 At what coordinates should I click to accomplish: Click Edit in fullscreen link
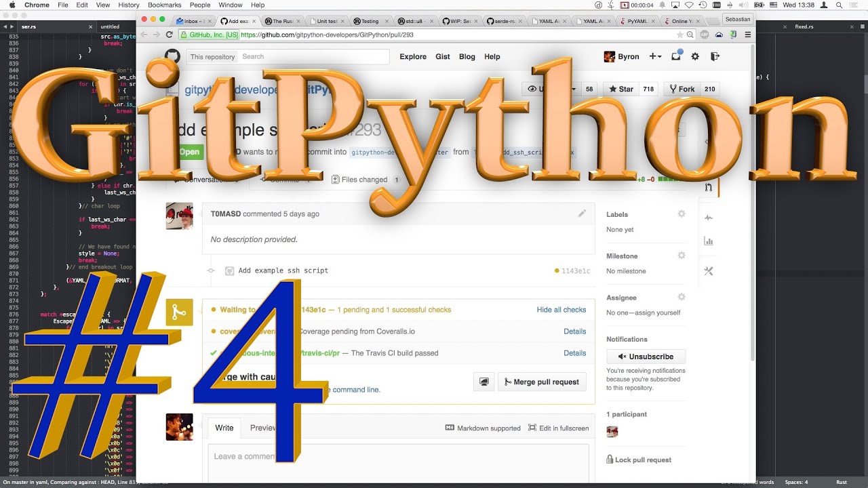coord(559,428)
